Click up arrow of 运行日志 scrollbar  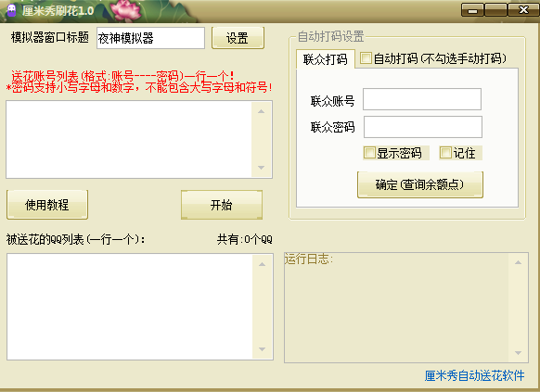click(x=518, y=262)
